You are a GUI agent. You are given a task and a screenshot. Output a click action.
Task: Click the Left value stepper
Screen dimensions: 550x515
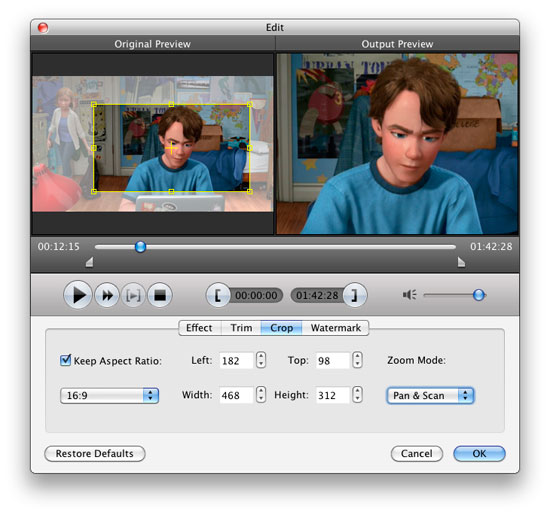pos(261,360)
